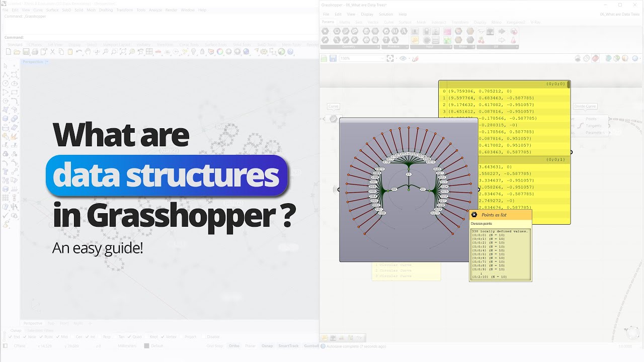Click the Print icon in Rhino toolbar
This screenshot has width=644, height=362.
pyautogui.click(x=35, y=51)
